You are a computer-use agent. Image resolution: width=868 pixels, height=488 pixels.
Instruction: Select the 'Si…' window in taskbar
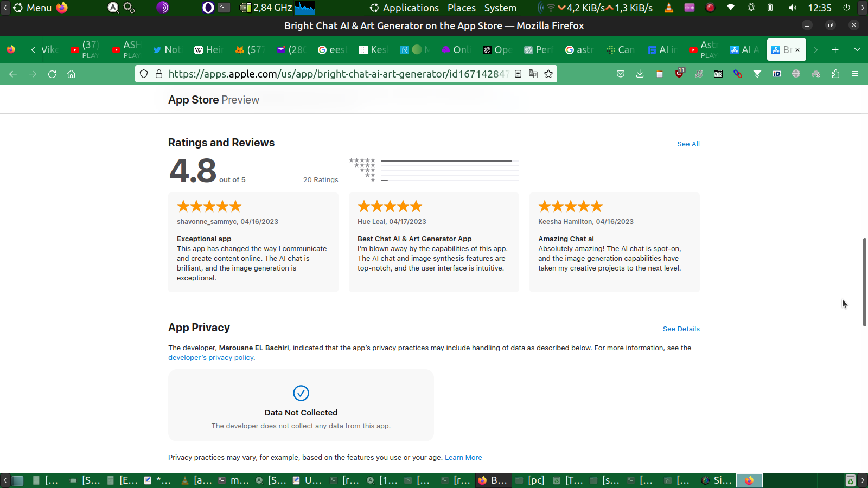pos(717,480)
